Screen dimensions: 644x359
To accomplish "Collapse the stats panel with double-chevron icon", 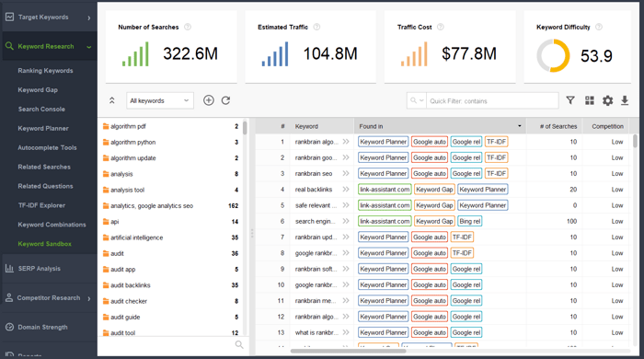I will point(111,100).
